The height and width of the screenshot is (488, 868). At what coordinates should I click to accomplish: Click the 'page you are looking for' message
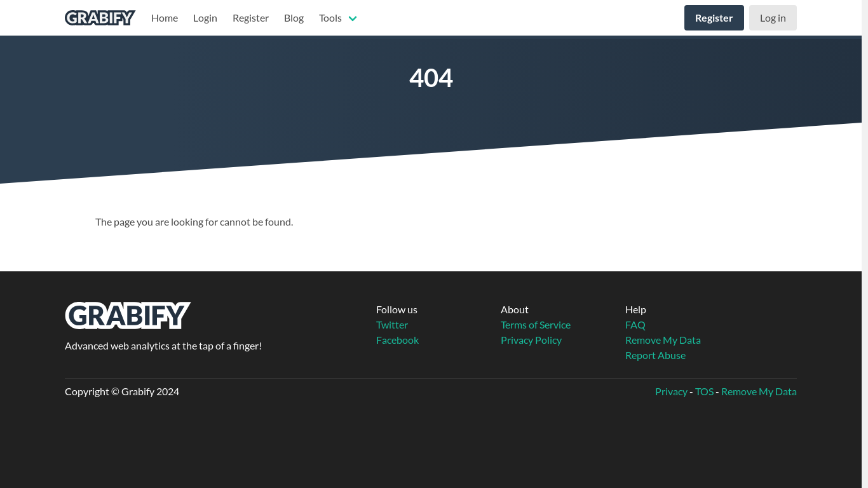[194, 222]
